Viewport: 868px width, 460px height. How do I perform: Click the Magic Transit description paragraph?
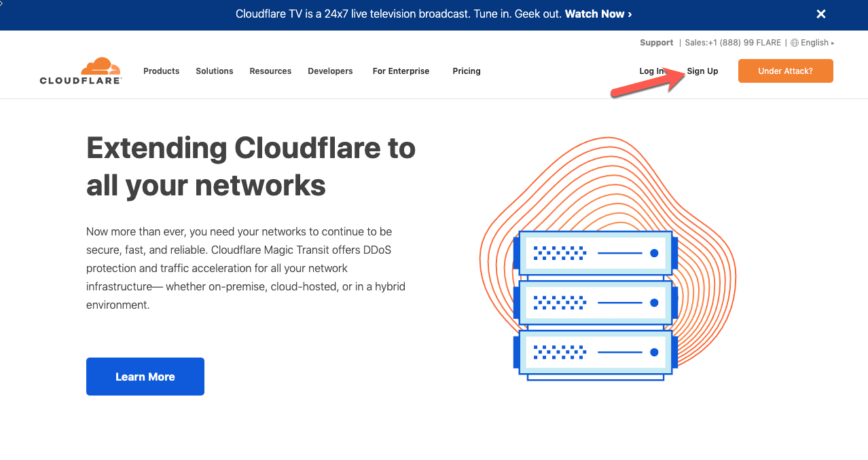click(246, 268)
